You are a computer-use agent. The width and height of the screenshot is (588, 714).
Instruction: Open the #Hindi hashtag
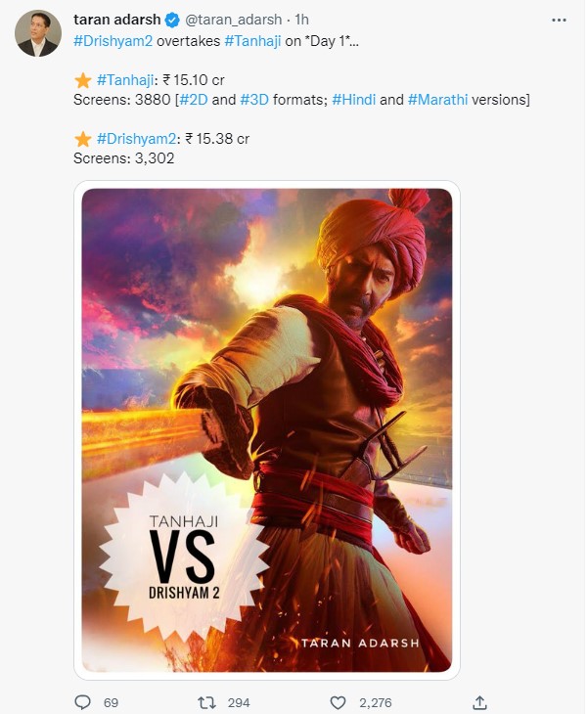354,99
